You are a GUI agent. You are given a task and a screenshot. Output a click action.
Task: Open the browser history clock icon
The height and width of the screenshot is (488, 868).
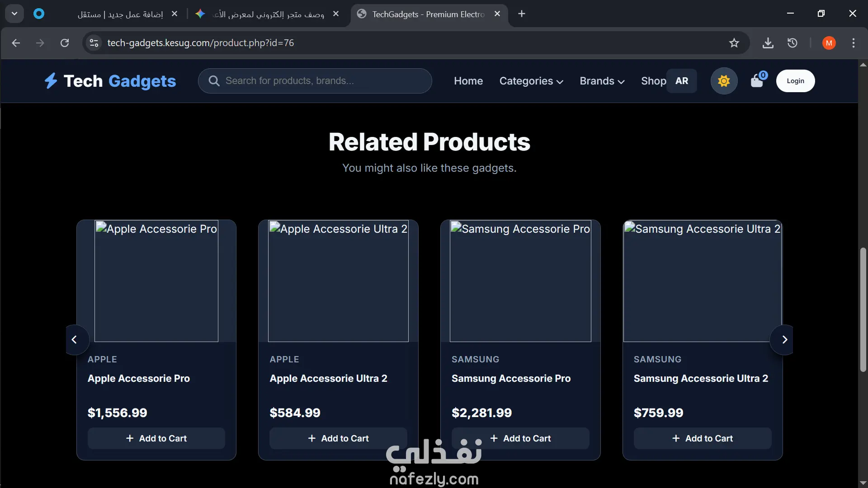pos(793,43)
